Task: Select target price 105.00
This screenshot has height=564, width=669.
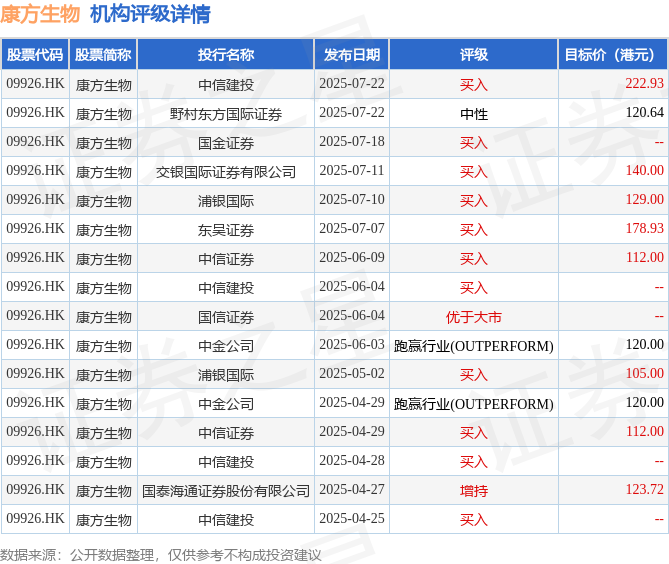Action: (644, 374)
